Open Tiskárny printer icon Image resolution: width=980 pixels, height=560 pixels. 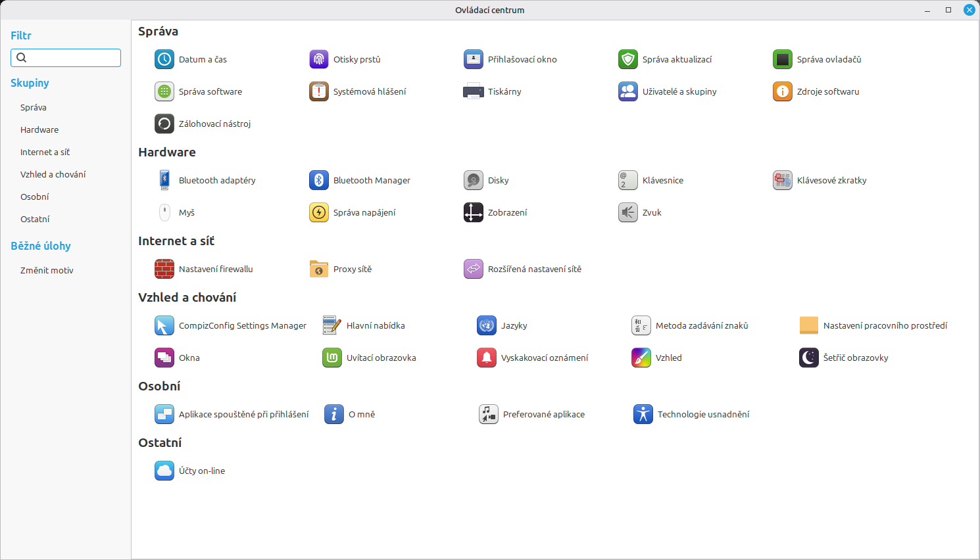(x=474, y=91)
